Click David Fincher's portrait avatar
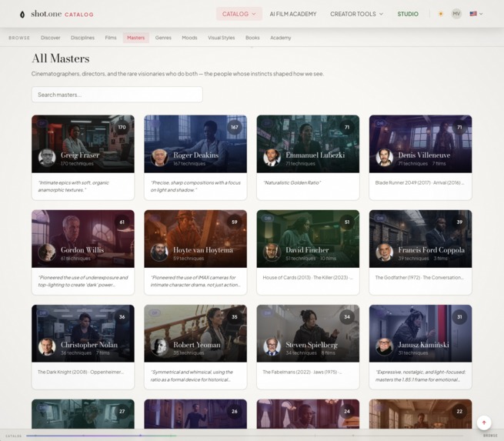504x441 pixels. click(272, 252)
